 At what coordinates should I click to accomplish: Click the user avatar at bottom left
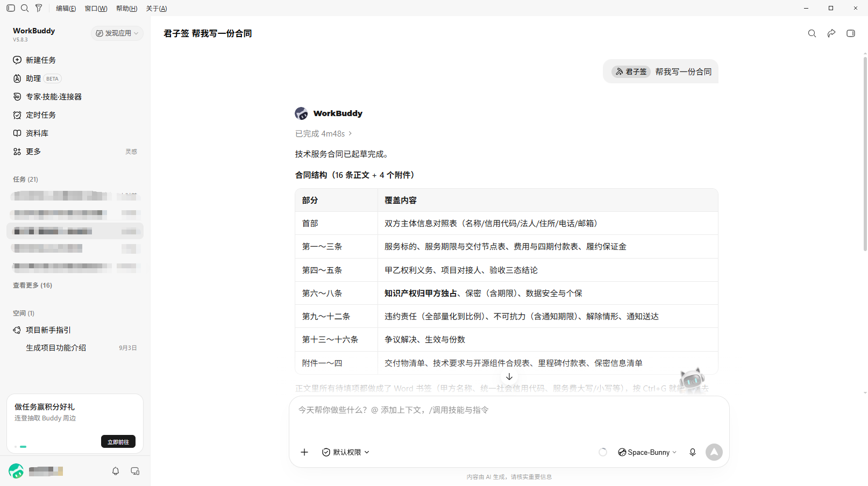16,471
